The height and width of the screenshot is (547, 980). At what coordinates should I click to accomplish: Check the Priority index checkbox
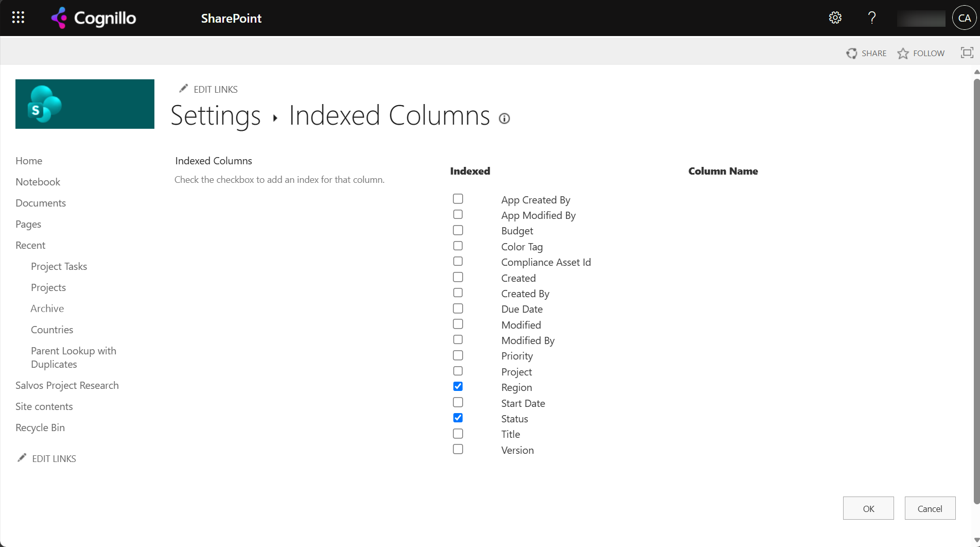point(458,355)
